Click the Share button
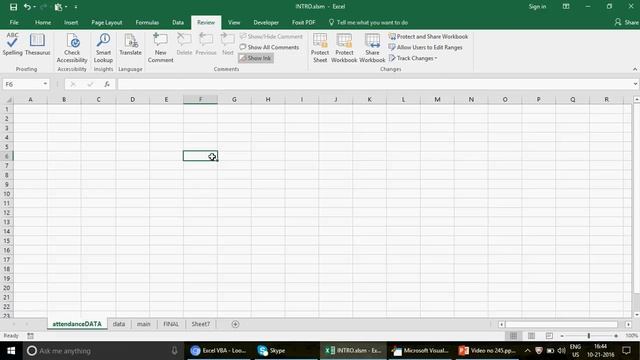Image resolution: width=640 pixels, height=360 pixels. pos(627,22)
